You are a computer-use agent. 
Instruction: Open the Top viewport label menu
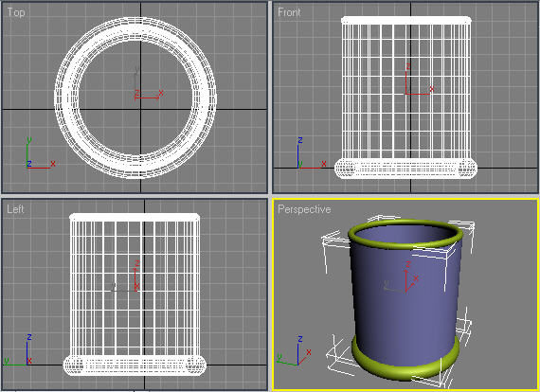[x=16, y=12]
